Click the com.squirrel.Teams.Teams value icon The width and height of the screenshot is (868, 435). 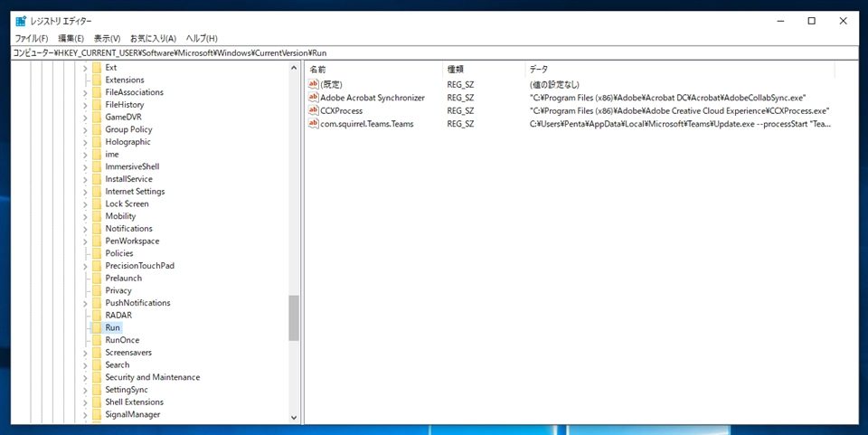314,124
